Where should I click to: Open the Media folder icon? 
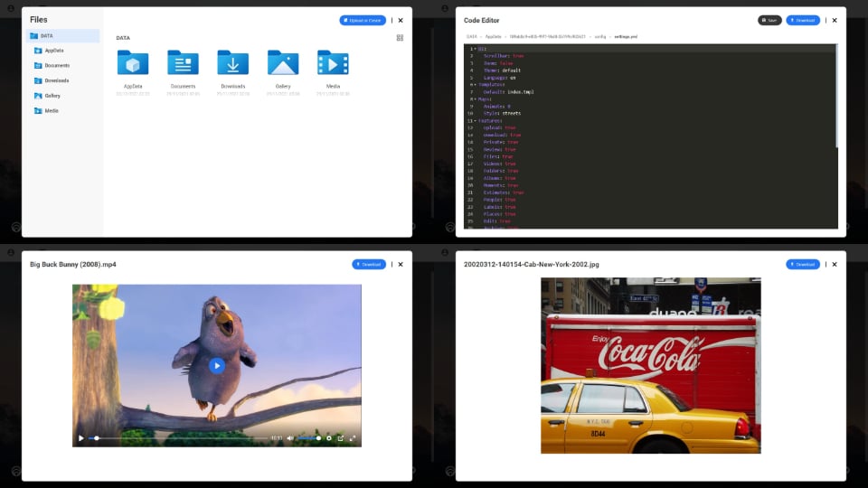[x=333, y=63]
